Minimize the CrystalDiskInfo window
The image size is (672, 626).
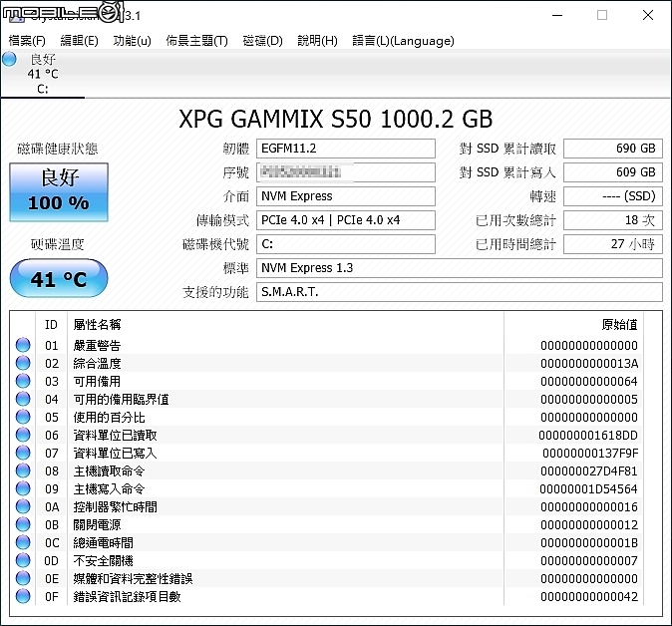pos(557,15)
